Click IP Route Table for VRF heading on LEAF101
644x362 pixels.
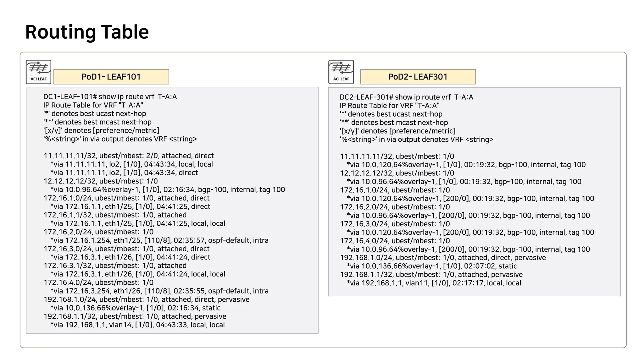click(93, 105)
